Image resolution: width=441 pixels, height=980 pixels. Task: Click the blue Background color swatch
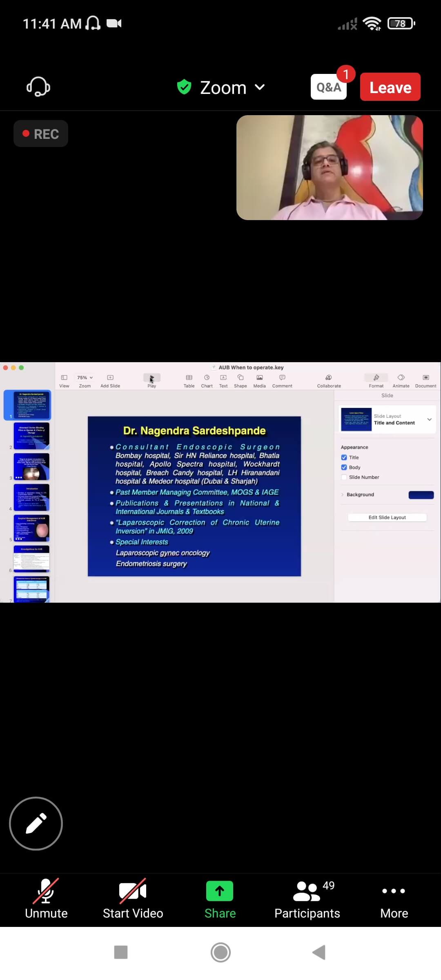(421, 495)
